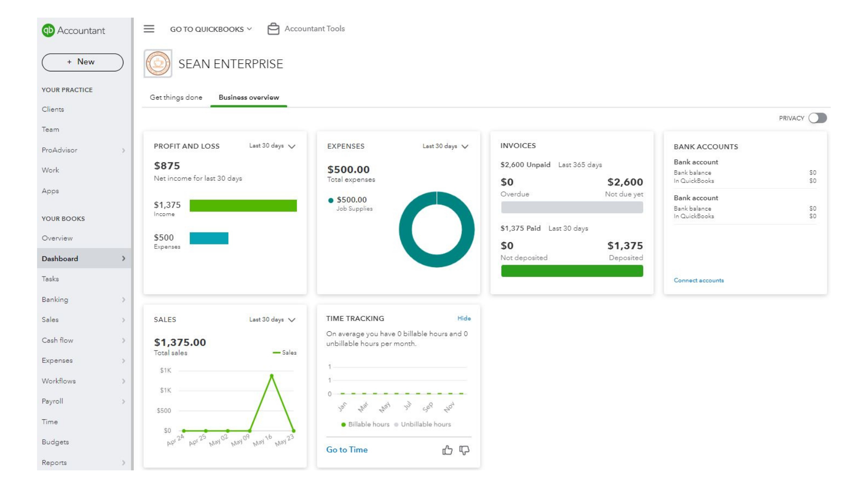The height and width of the screenshot is (488, 868).
Task: Open Expenses Last 30 days dropdown
Action: (x=445, y=146)
